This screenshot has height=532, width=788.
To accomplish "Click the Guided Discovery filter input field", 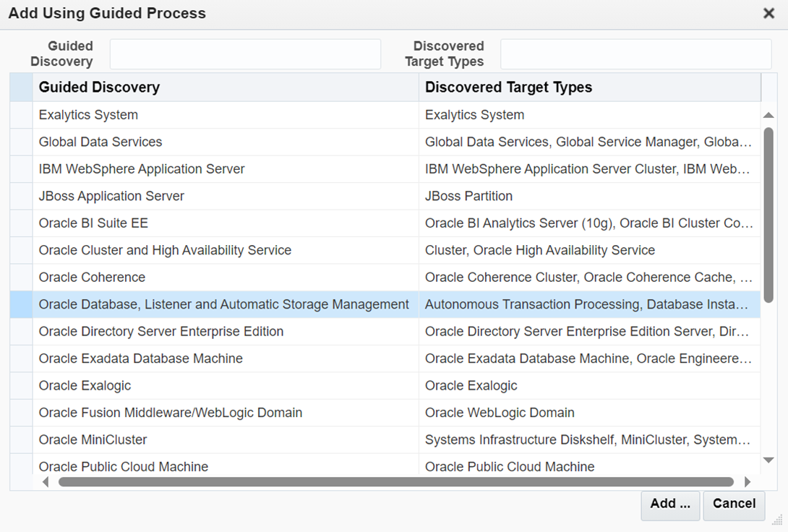I will pyautogui.click(x=245, y=53).
